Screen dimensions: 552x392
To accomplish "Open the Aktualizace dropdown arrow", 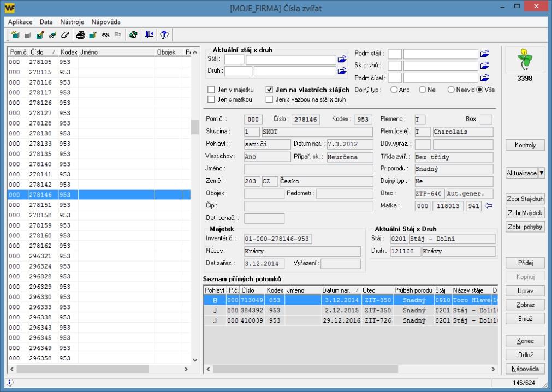I will [x=542, y=173].
